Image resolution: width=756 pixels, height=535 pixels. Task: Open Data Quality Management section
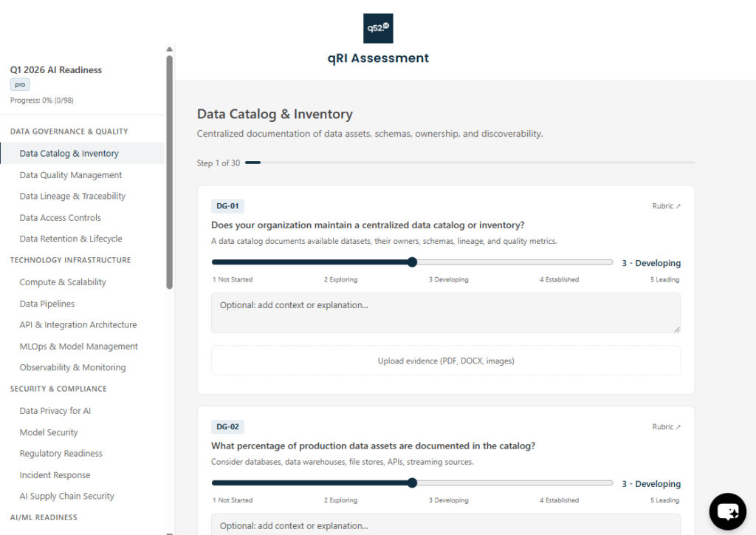pyautogui.click(x=70, y=175)
